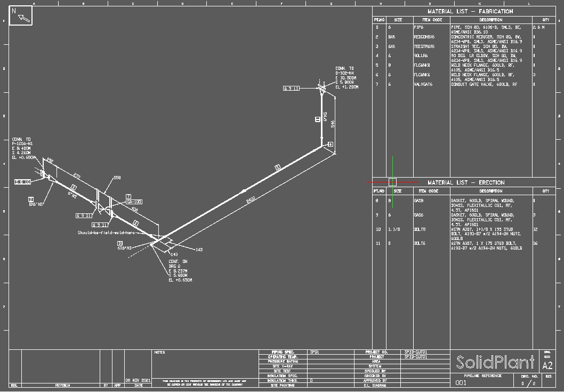Select the "A2" drawing size value

[x=547, y=366]
